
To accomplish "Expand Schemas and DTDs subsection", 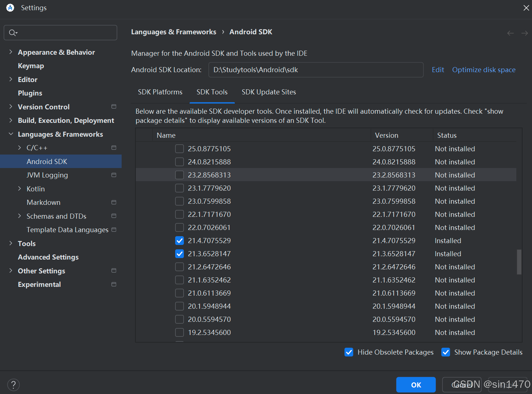I will (19, 216).
